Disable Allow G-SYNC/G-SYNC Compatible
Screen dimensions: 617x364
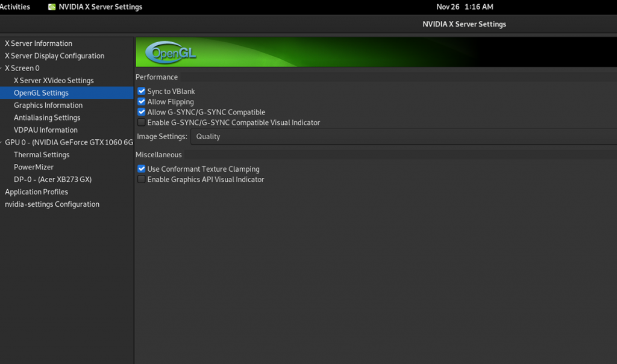(141, 112)
